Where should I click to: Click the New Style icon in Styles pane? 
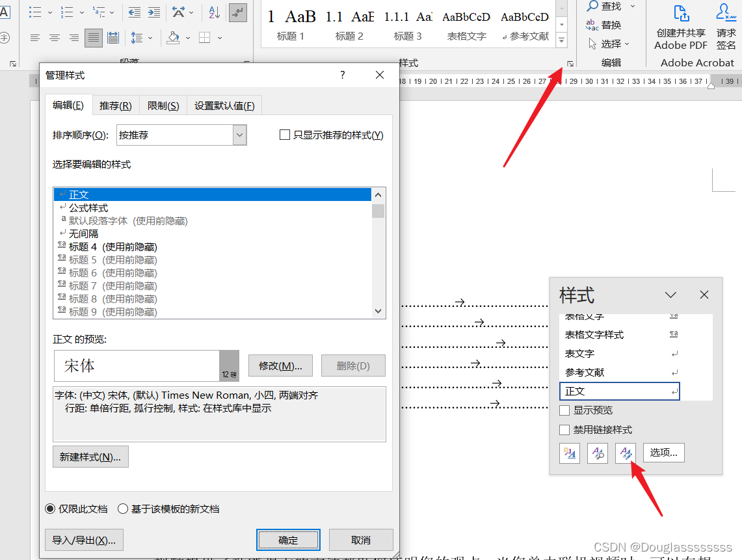tap(570, 453)
